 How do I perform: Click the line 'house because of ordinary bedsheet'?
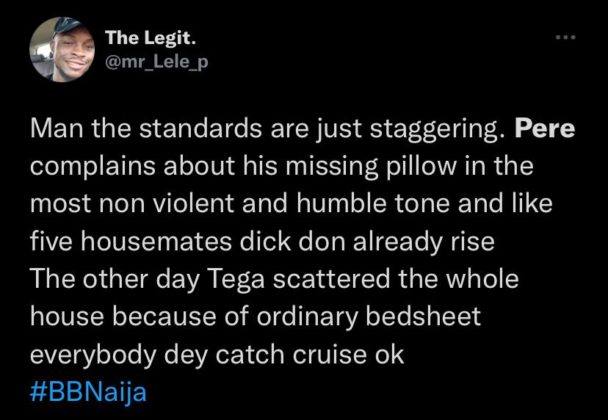point(256,318)
